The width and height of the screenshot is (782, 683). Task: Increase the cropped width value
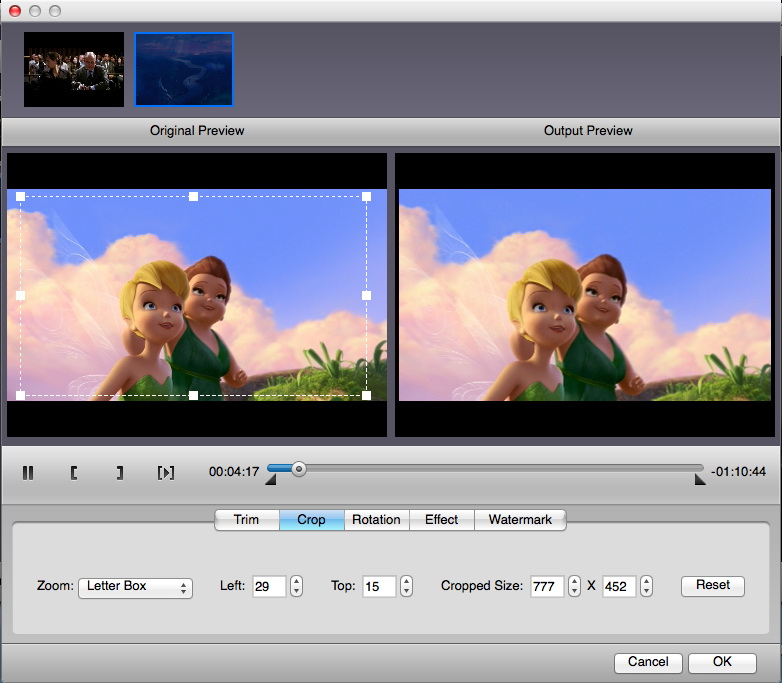tap(575, 581)
